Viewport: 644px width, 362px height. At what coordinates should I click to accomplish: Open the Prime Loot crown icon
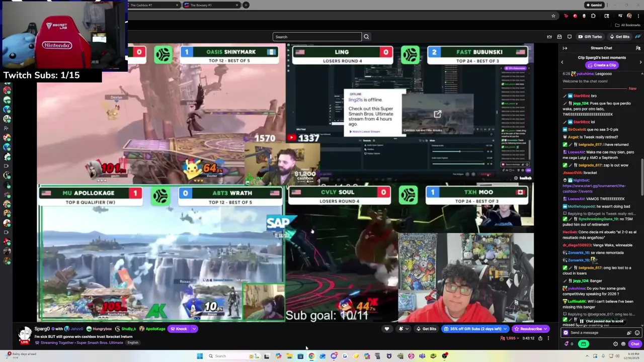coord(549,37)
